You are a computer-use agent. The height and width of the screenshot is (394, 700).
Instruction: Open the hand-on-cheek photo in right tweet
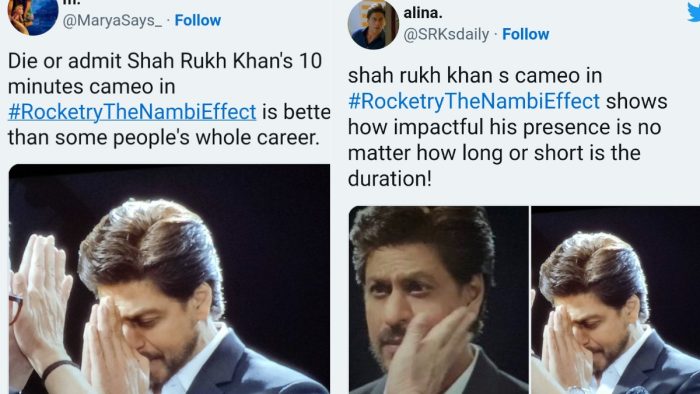pos(438,300)
